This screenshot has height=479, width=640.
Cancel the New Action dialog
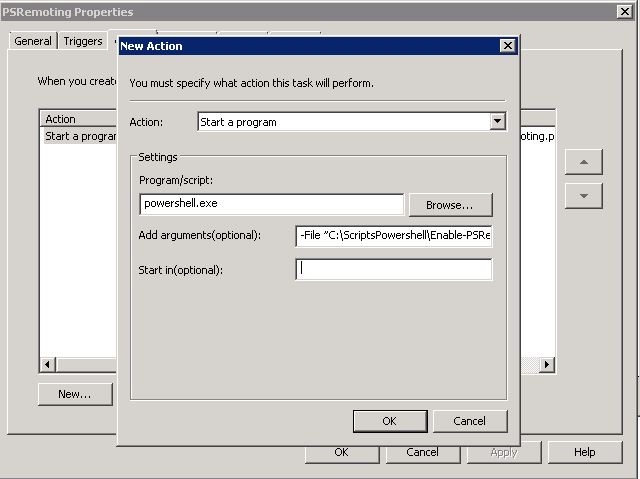tap(470, 421)
